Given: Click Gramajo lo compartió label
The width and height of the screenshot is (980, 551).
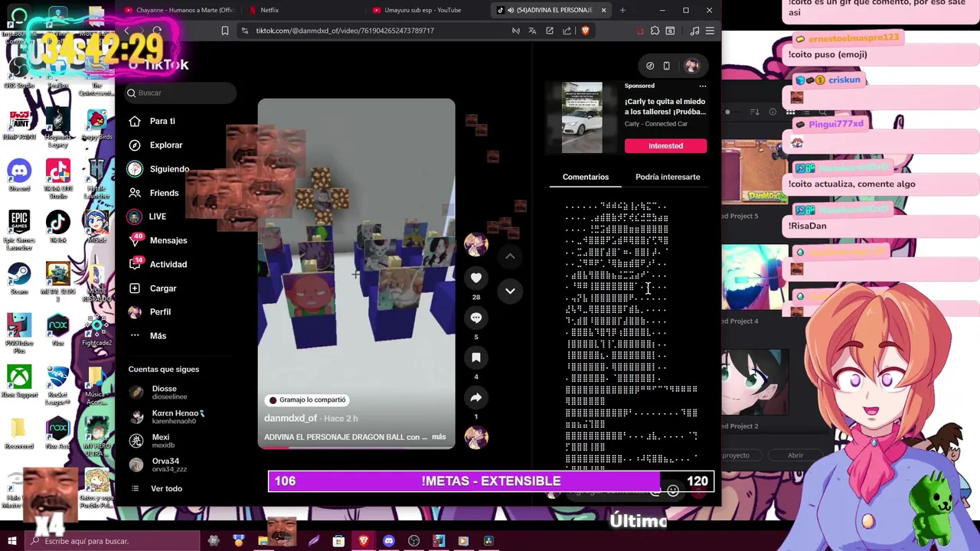Looking at the screenshot, I should 307,399.
